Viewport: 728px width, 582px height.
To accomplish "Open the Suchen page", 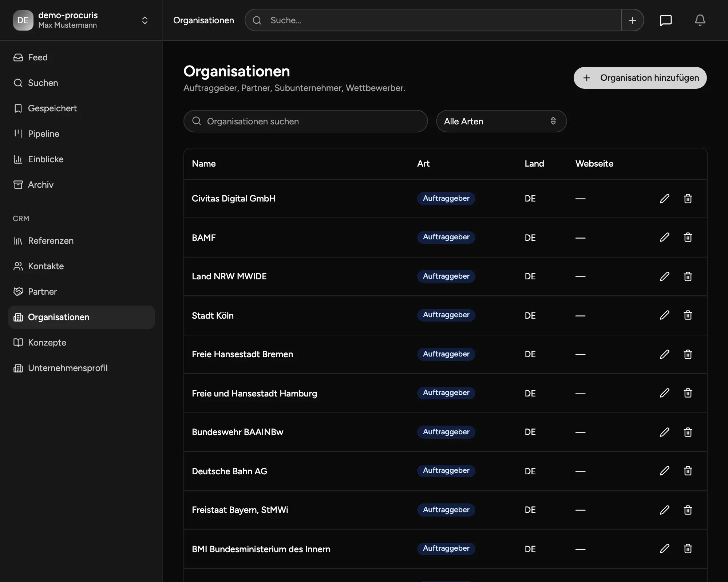I will 81,83.
